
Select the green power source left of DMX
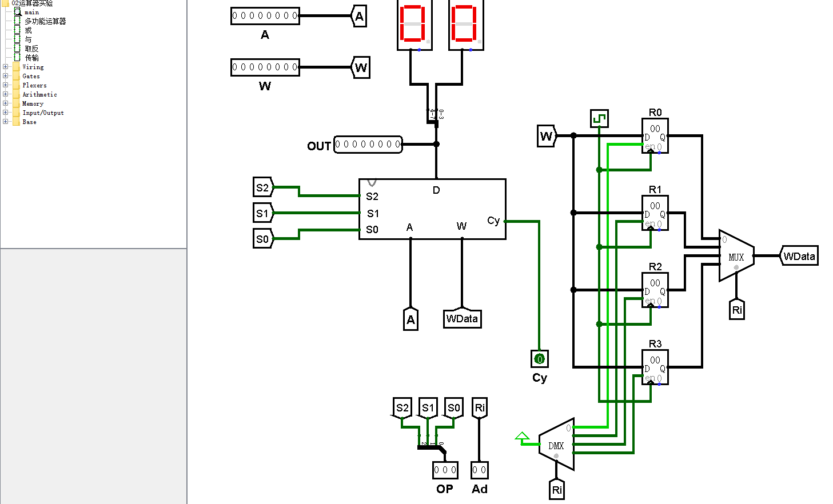pyautogui.click(x=522, y=437)
